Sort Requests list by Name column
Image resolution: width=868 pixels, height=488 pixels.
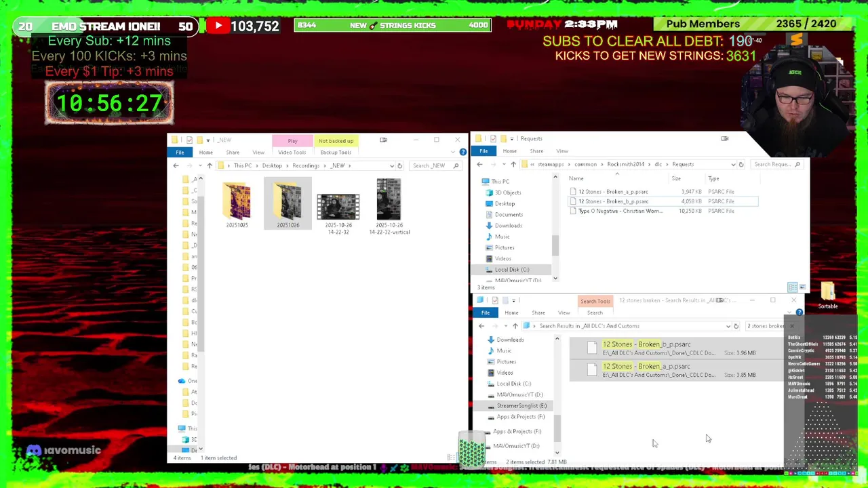[576, 178]
